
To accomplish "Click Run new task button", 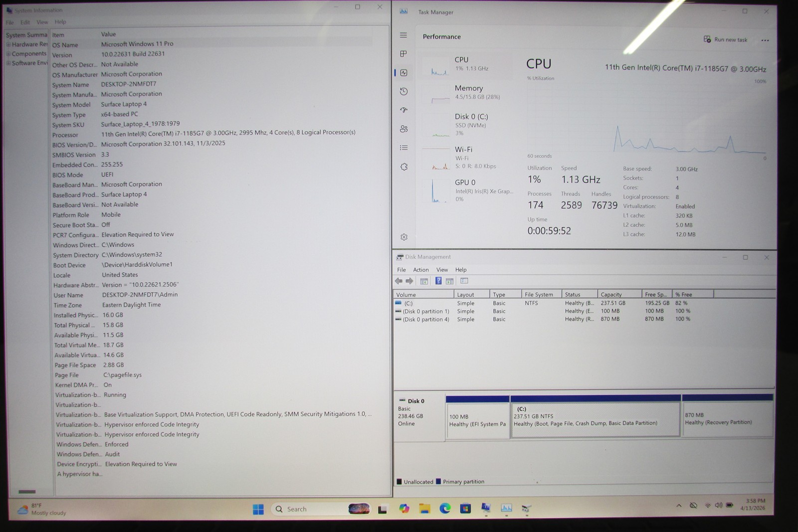I will click(726, 39).
